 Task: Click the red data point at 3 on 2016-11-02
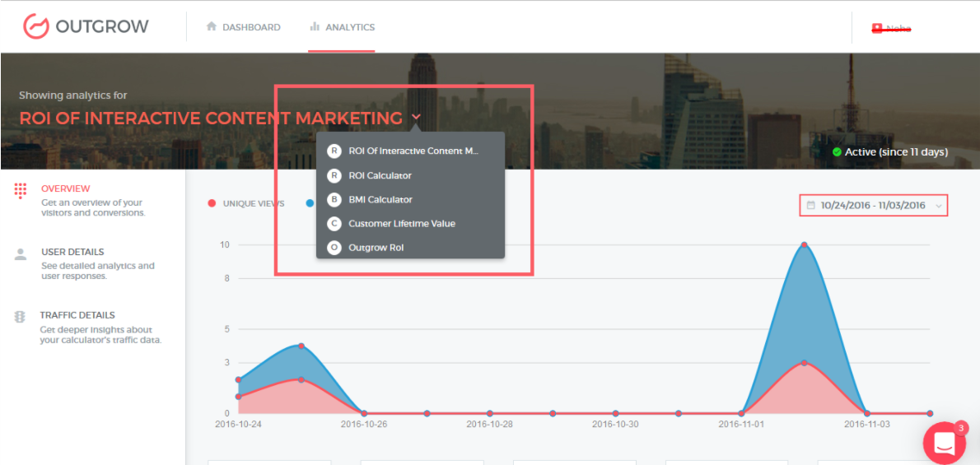click(x=805, y=362)
